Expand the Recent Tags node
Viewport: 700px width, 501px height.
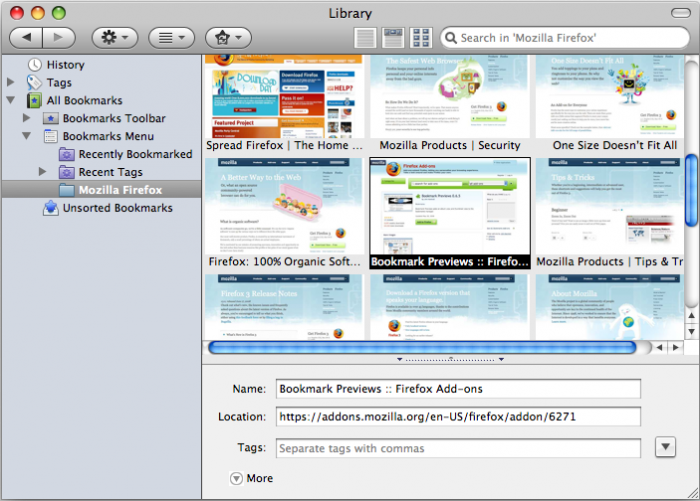[x=43, y=171]
